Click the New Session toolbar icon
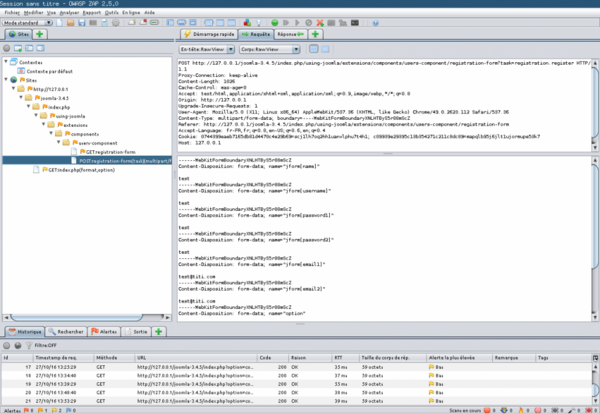 click(x=60, y=23)
